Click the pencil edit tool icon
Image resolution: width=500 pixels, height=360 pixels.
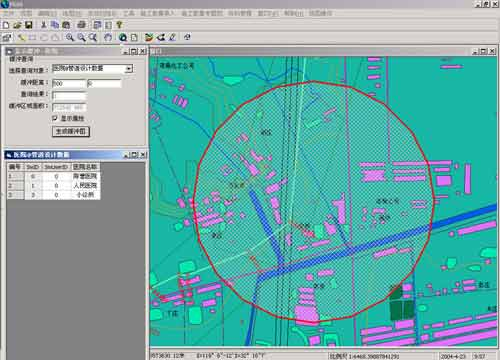coord(172,37)
